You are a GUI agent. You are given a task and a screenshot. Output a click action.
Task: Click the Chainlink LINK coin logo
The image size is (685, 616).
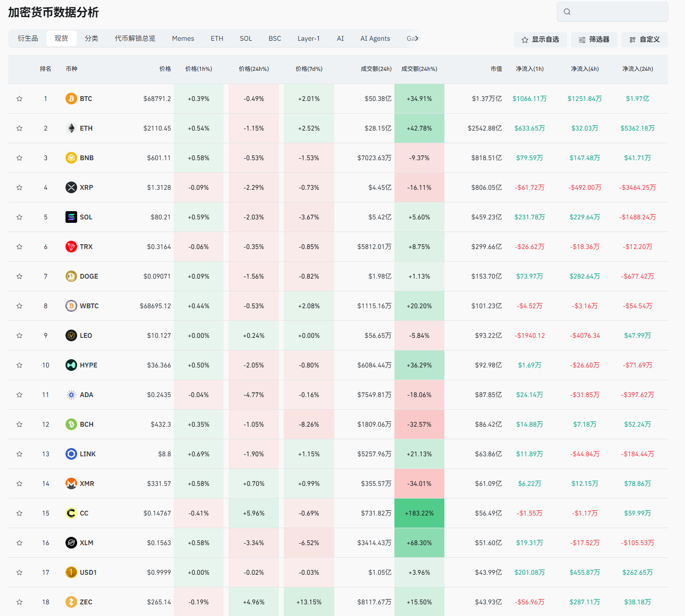coord(71,454)
